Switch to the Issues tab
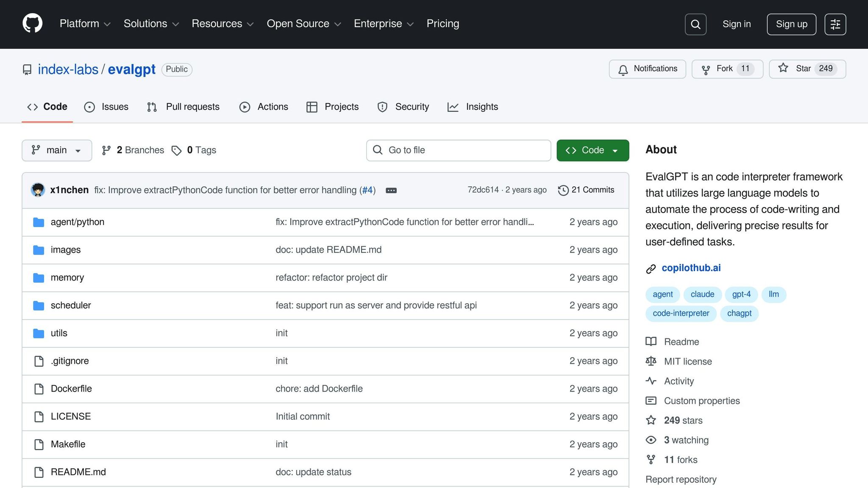This screenshot has height=488, width=868. 106,107
